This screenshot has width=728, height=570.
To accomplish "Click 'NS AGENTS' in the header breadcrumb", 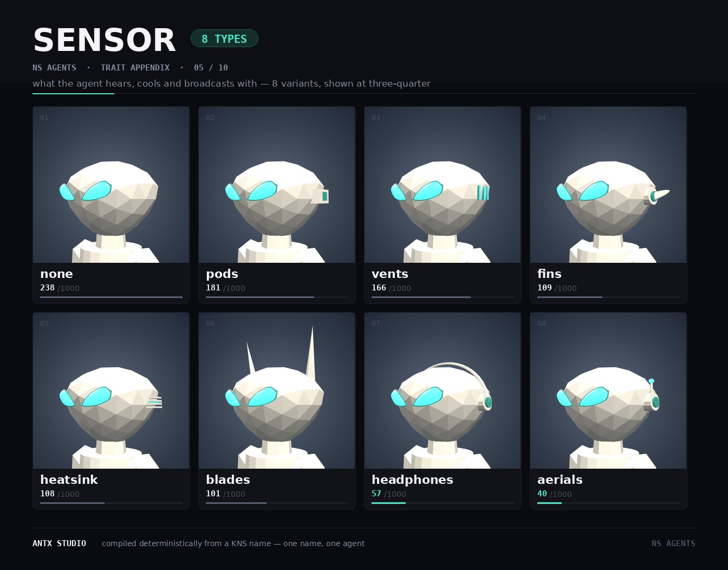I will 54,68.
